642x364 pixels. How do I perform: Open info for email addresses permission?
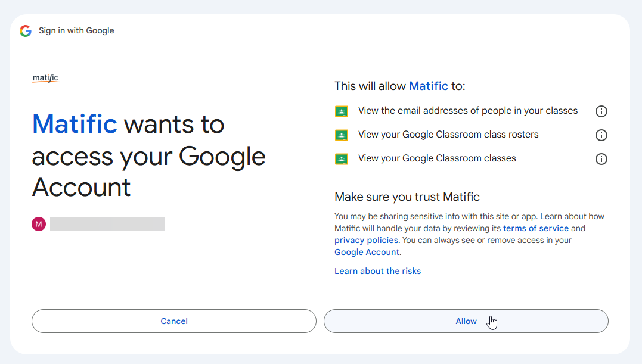[x=601, y=111]
